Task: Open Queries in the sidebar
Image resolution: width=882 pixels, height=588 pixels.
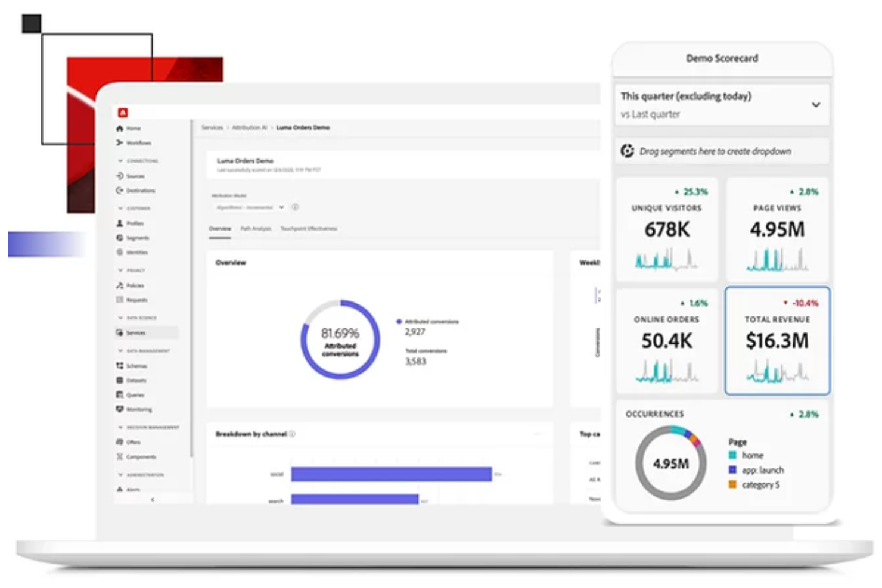Action: click(x=136, y=394)
